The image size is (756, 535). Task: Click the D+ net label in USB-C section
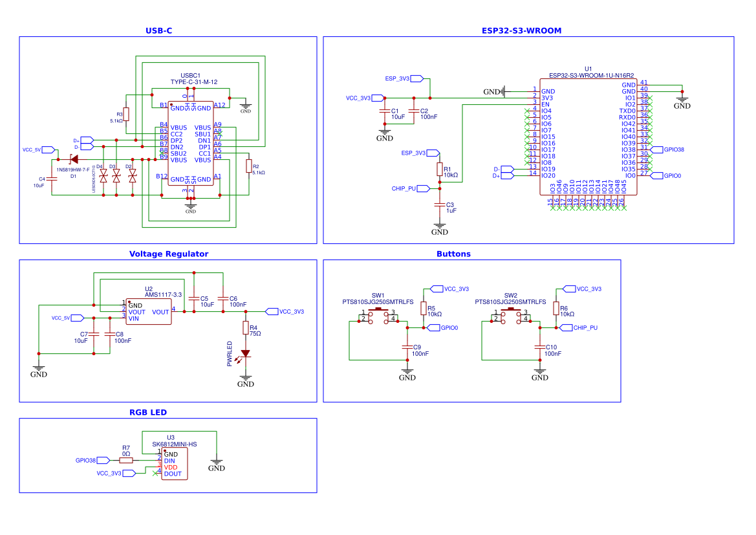83,140
